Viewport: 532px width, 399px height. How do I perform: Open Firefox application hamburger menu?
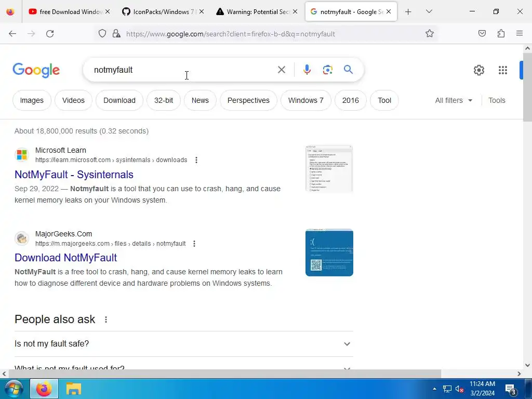point(520,33)
